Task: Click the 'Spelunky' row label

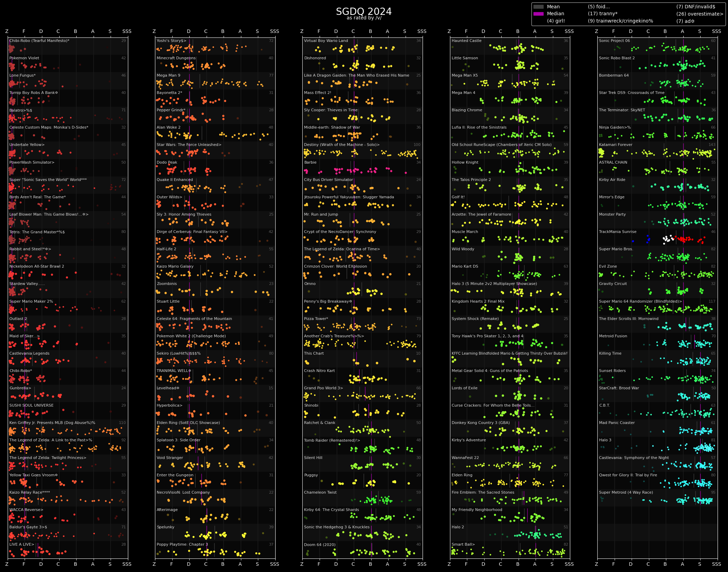Action: click(165, 527)
